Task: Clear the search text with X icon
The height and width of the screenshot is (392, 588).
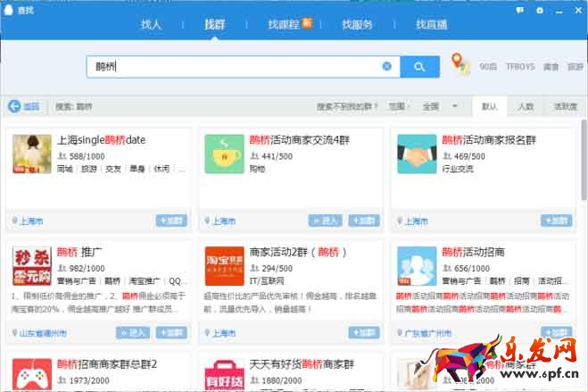Action: pos(386,66)
